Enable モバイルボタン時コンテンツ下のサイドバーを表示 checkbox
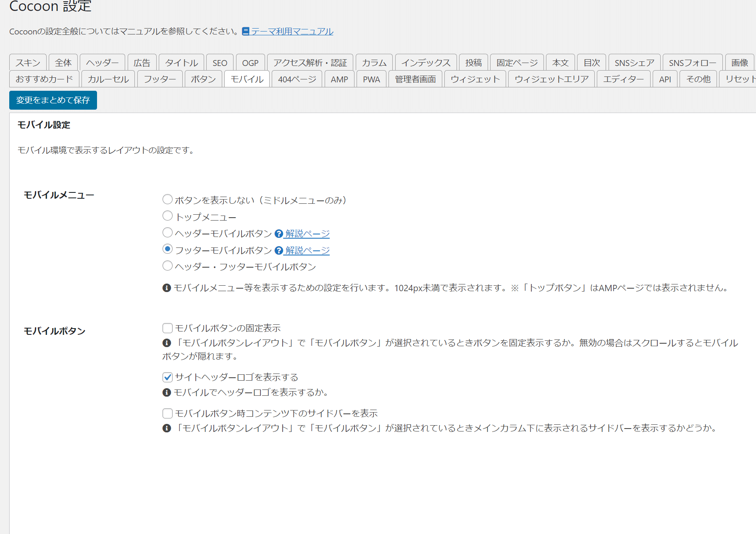Viewport: 756px width, 534px height. [x=168, y=413]
